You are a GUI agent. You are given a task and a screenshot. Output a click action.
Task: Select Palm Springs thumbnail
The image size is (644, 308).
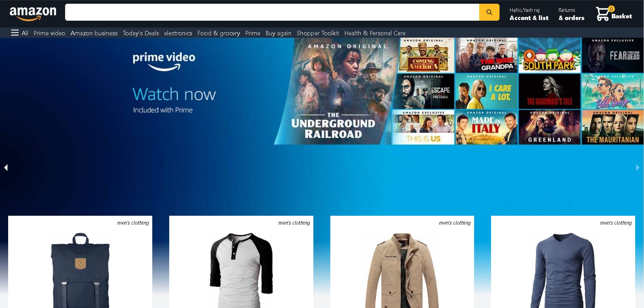[613, 91]
